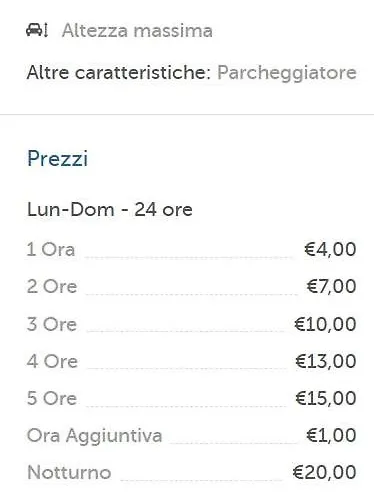
Task: Select the 2 Ore rate label
Action: click(52, 287)
